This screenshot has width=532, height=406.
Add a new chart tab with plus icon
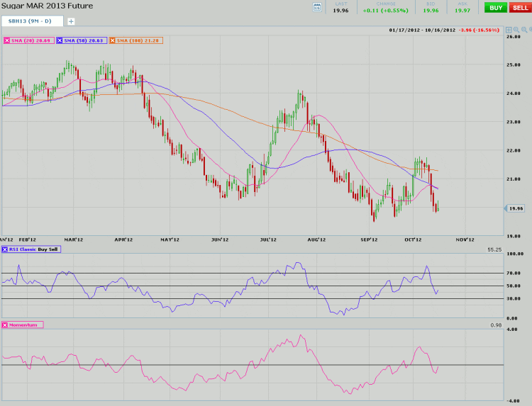tap(71, 21)
